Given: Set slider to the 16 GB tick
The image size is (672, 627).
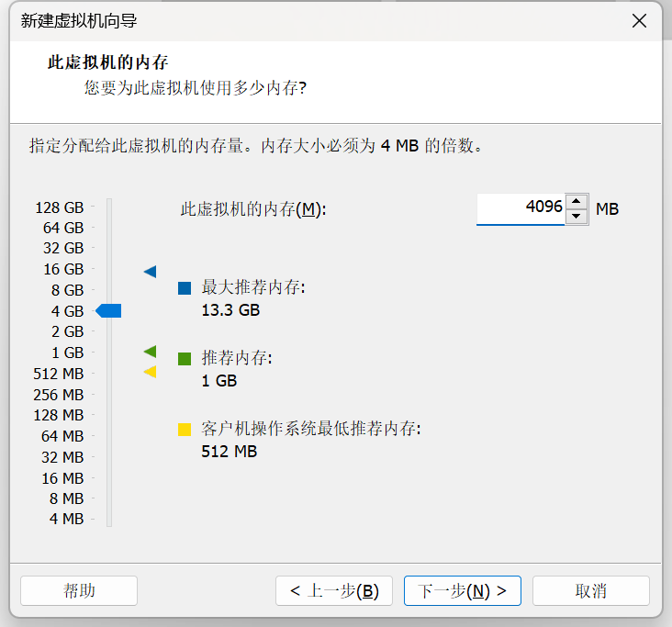Looking at the screenshot, I should tap(109, 269).
